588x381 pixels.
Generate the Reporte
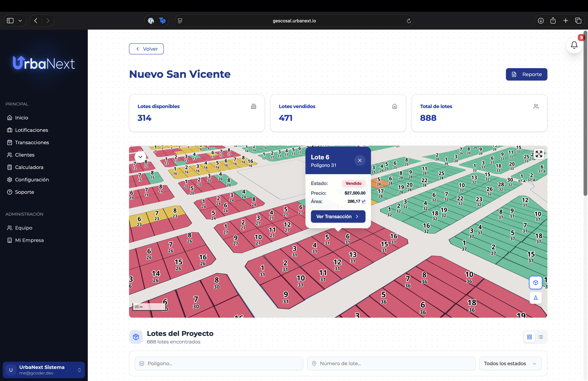tap(526, 74)
